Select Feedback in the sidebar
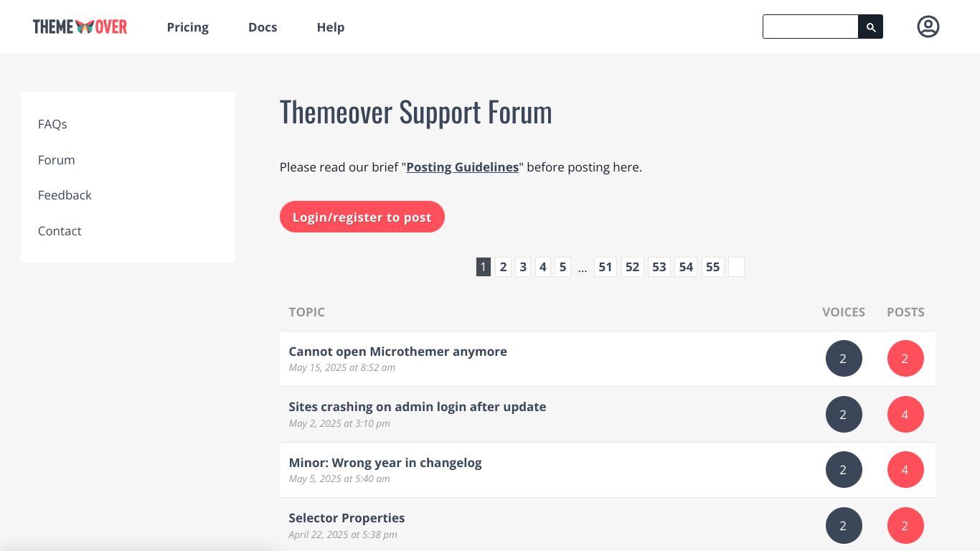 coord(65,195)
